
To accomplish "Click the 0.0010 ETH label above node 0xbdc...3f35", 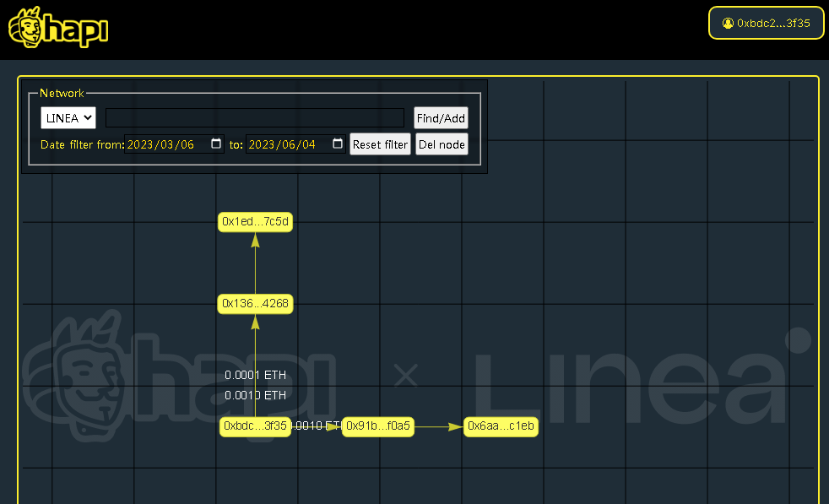I will pos(255,395).
